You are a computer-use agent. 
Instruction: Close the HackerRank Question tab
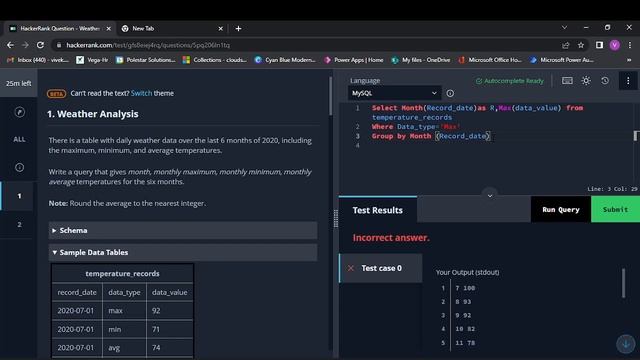coord(109,29)
